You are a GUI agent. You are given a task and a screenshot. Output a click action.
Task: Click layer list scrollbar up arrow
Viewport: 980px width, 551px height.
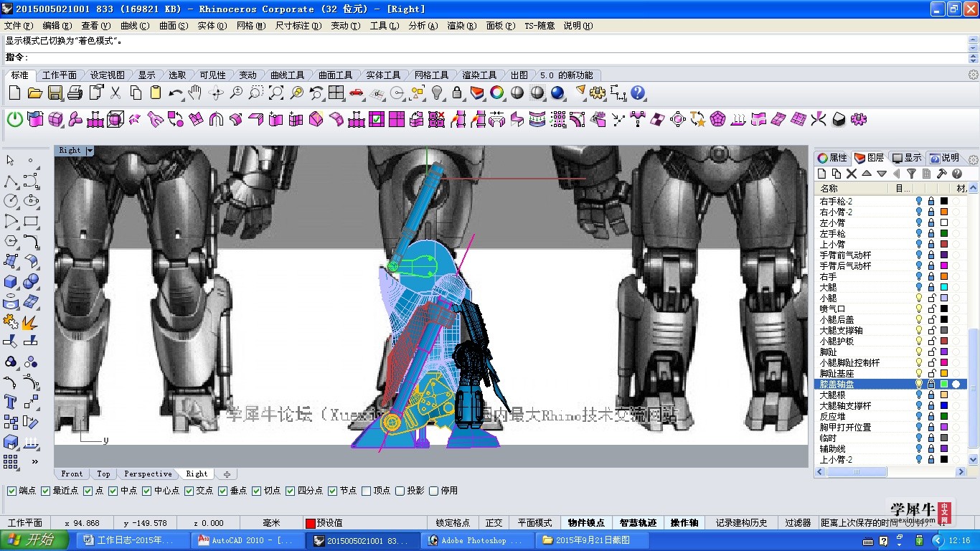tap(973, 189)
